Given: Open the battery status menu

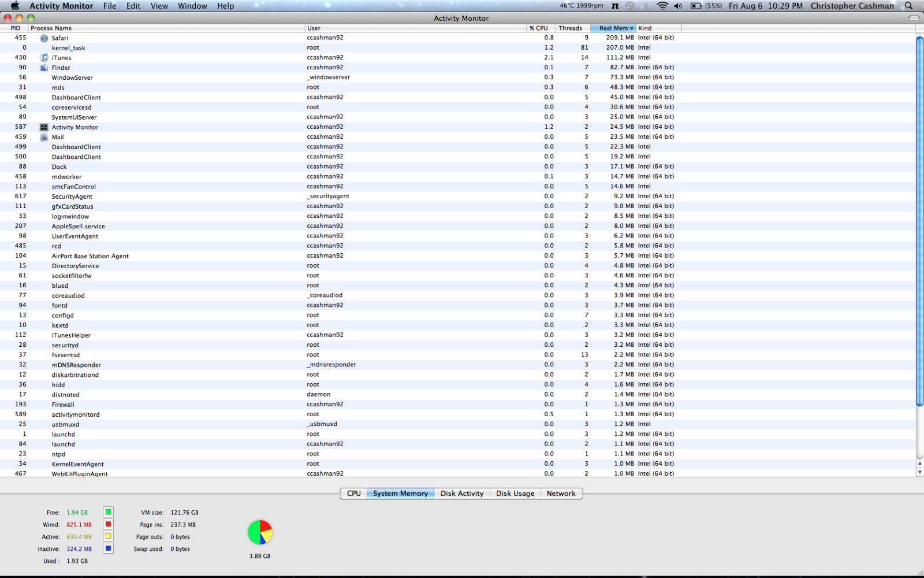Looking at the screenshot, I should pos(706,6).
